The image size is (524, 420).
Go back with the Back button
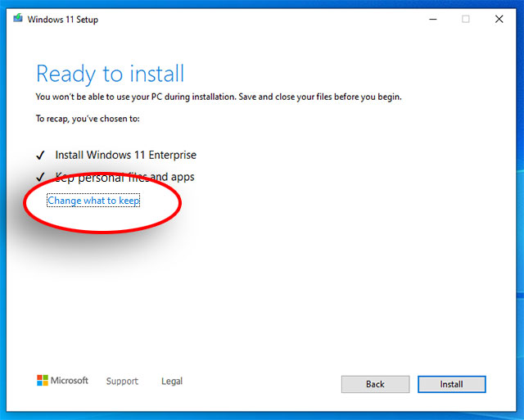tap(375, 384)
